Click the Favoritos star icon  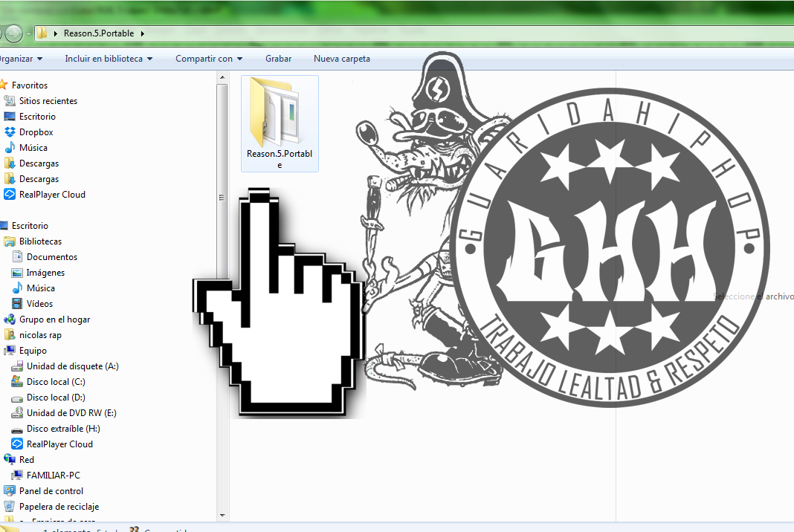4,85
